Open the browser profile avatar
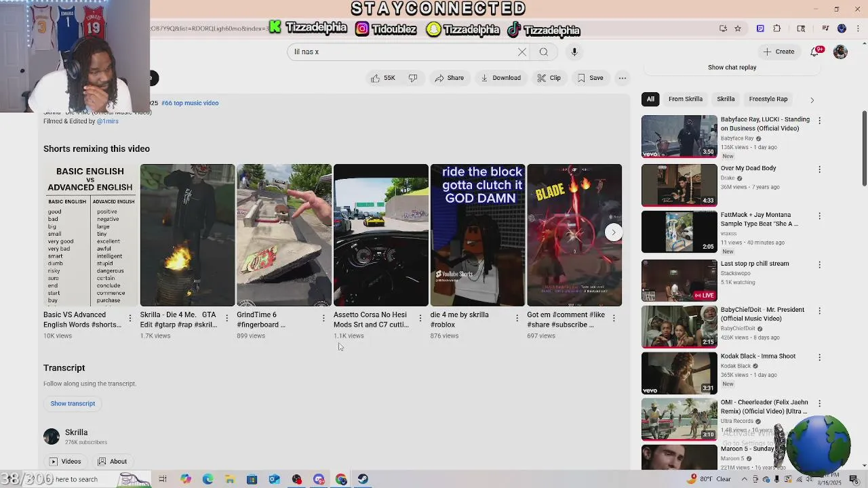This screenshot has height=488, width=868. (842, 28)
